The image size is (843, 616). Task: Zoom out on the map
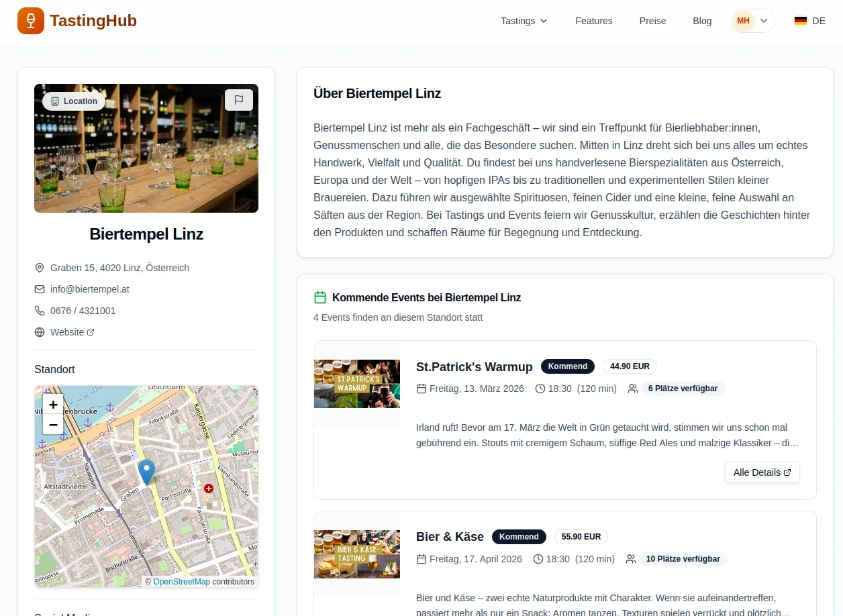pyautogui.click(x=53, y=424)
